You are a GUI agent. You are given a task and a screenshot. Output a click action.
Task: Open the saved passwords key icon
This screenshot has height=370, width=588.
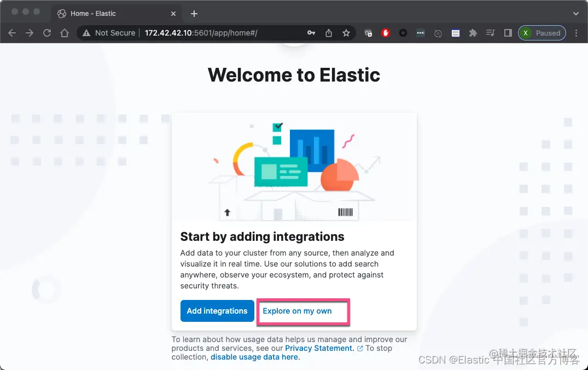(x=311, y=33)
